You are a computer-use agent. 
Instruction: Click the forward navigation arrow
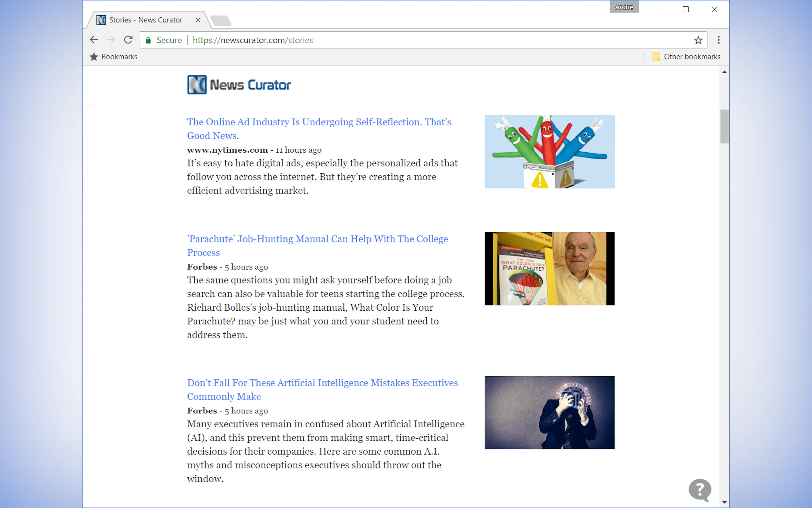click(111, 40)
